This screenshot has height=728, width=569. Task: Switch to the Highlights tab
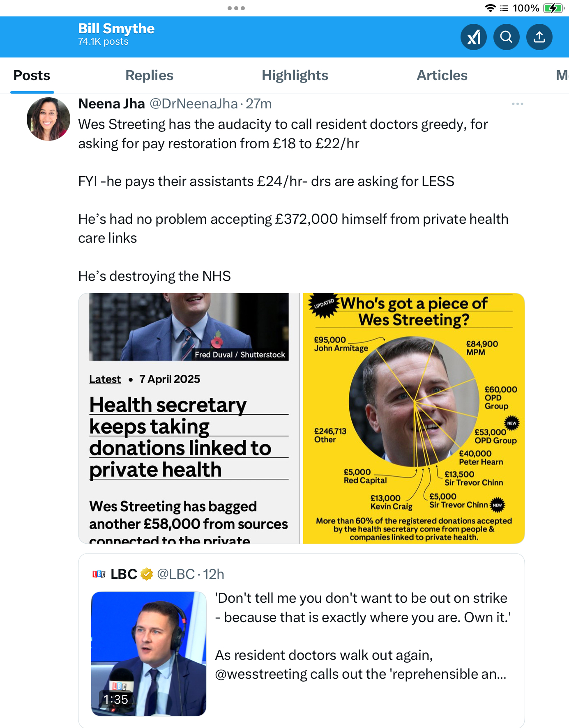(295, 76)
